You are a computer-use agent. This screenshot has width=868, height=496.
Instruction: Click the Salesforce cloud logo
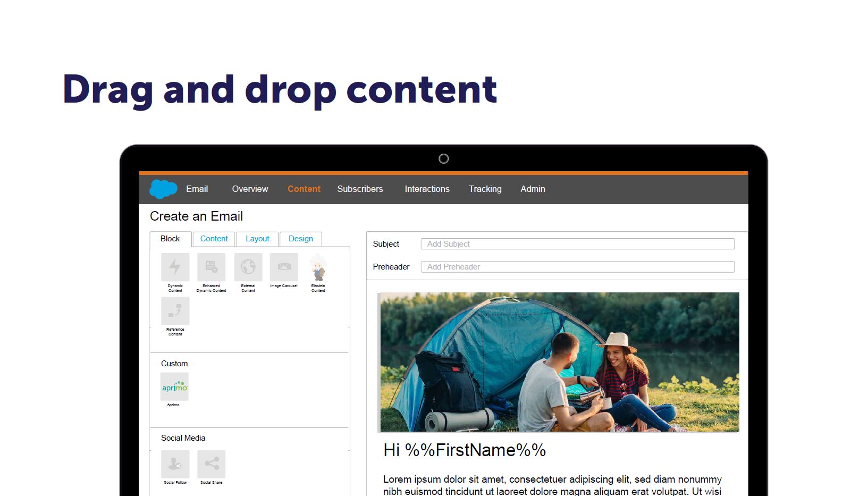[x=163, y=189]
